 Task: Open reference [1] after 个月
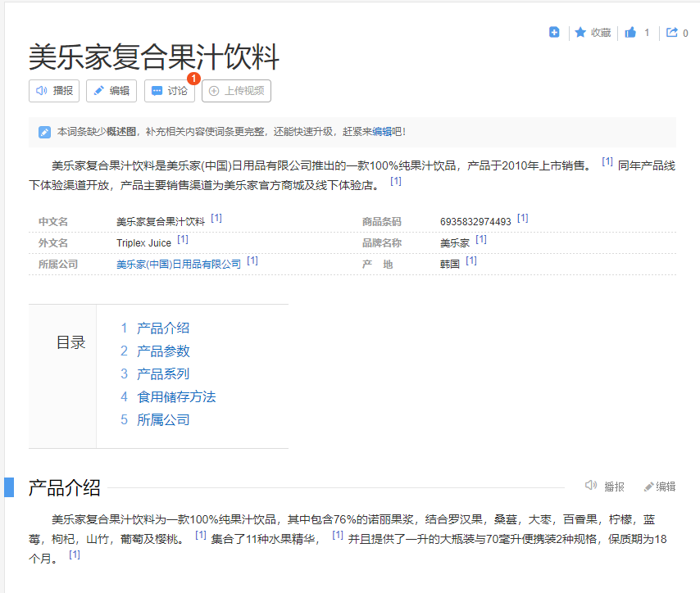click(x=74, y=555)
